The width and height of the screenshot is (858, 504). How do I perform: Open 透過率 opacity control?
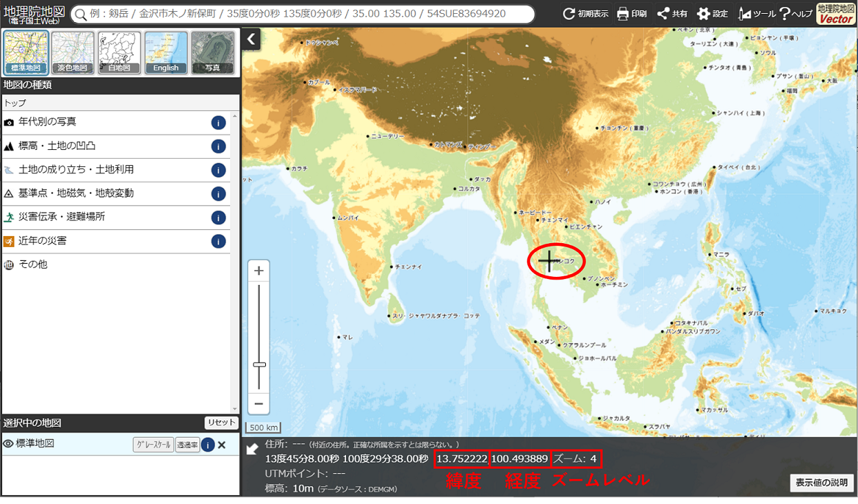pyautogui.click(x=187, y=445)
